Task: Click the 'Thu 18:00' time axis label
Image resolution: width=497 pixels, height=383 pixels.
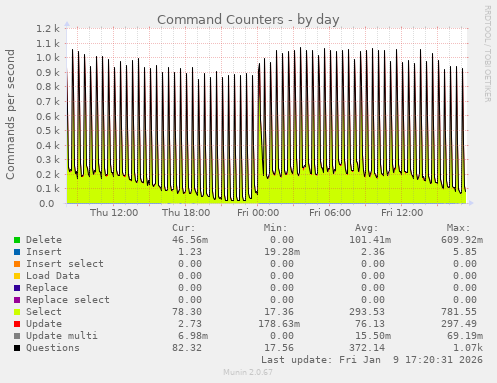Action: 186,213
